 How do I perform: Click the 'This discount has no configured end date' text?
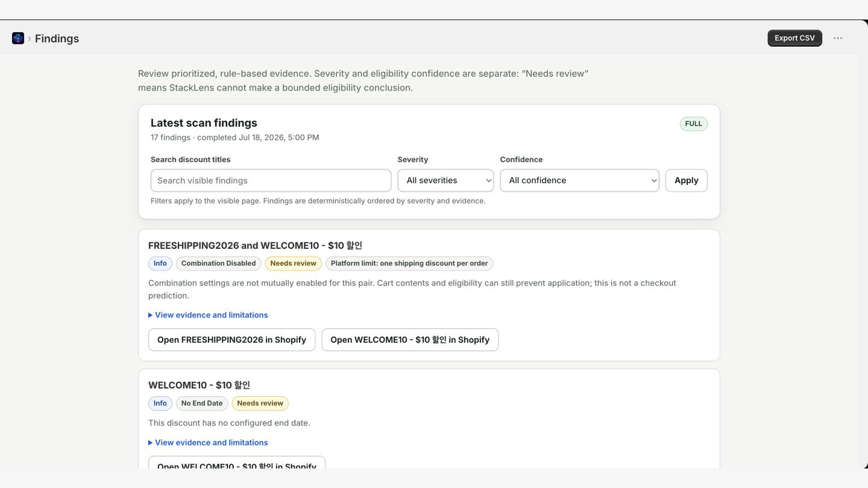[x=229, y=423]
